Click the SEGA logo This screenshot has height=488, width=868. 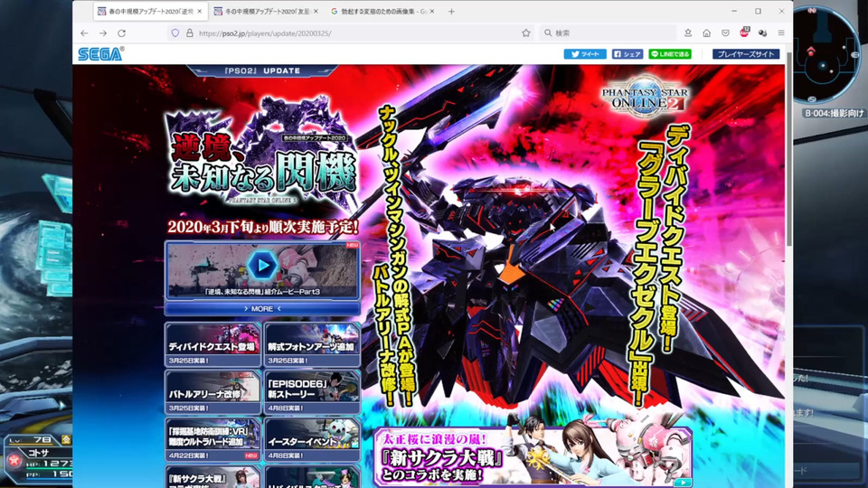[x=100, y=53]
